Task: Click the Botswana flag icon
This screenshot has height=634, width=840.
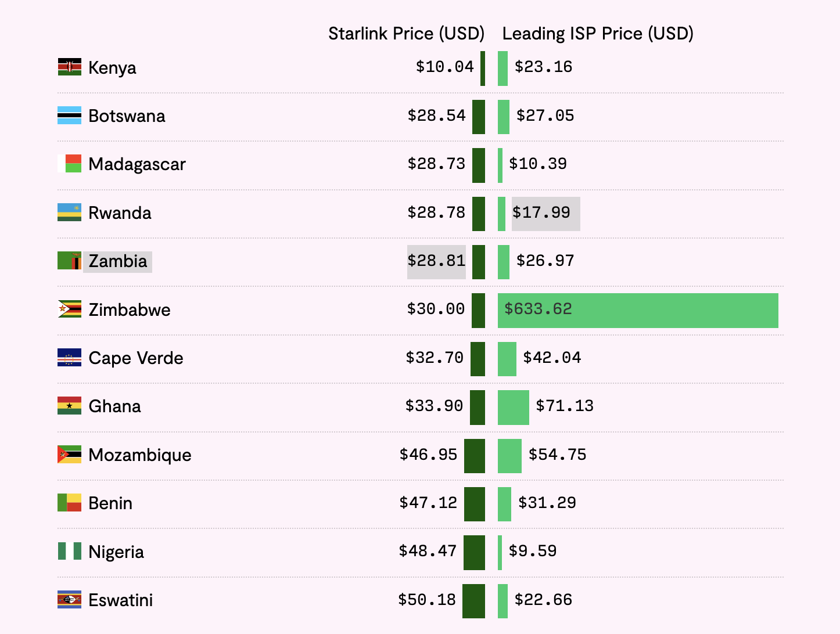Action: point(69,116)
